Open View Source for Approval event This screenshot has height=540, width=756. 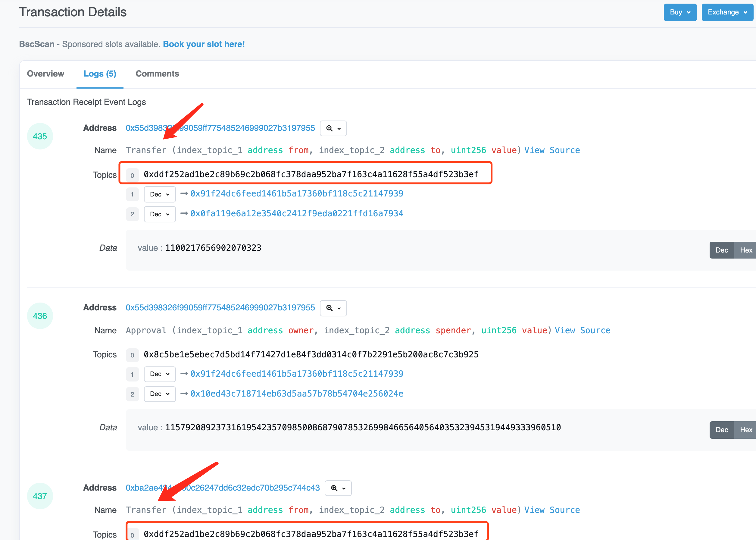click(x=582, y=330)
